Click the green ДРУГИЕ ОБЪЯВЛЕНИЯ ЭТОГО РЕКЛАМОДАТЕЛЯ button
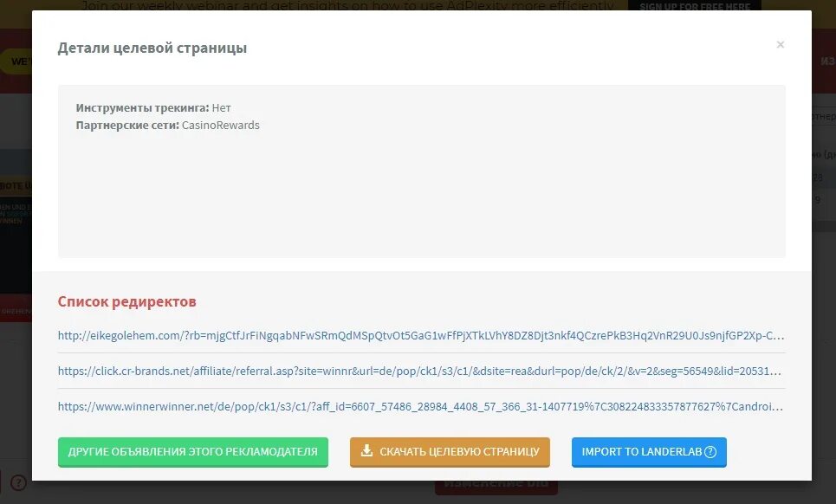This screenshot has height=504, width=836. click(193, 452)
